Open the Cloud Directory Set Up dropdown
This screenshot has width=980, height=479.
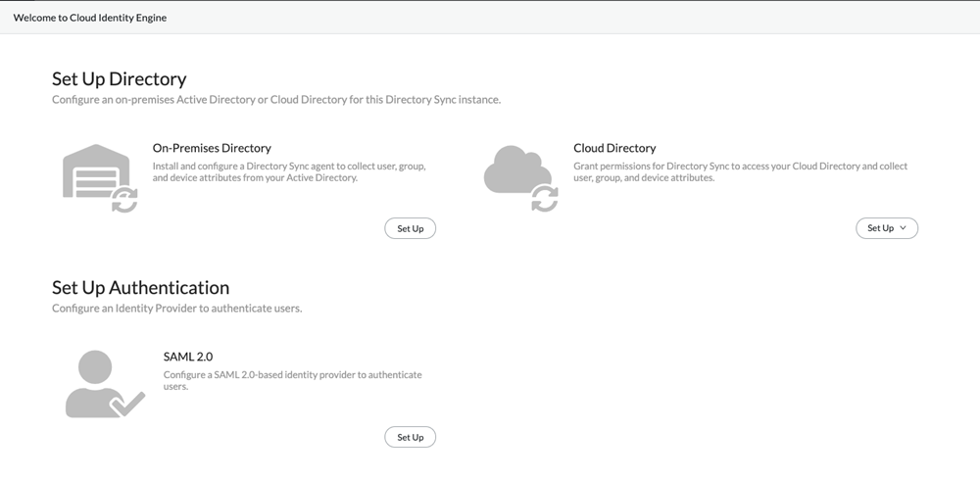point(886,228)
